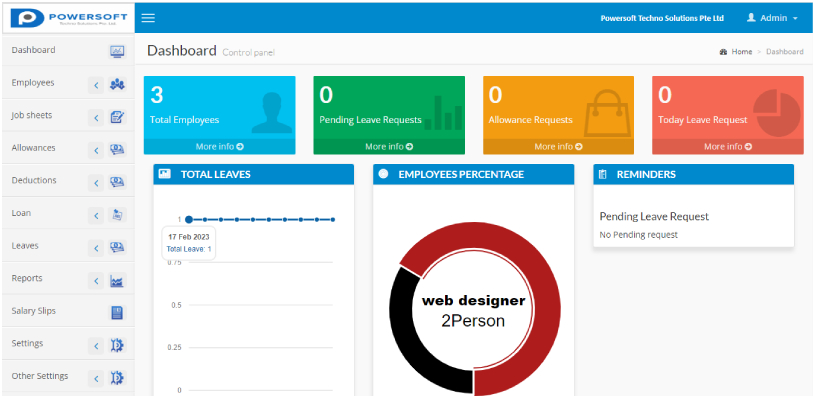This screenshot has width=813, height=396.
Task: Click the 17 Feb 2023 chart tooltip
Action: click(189, 243)
